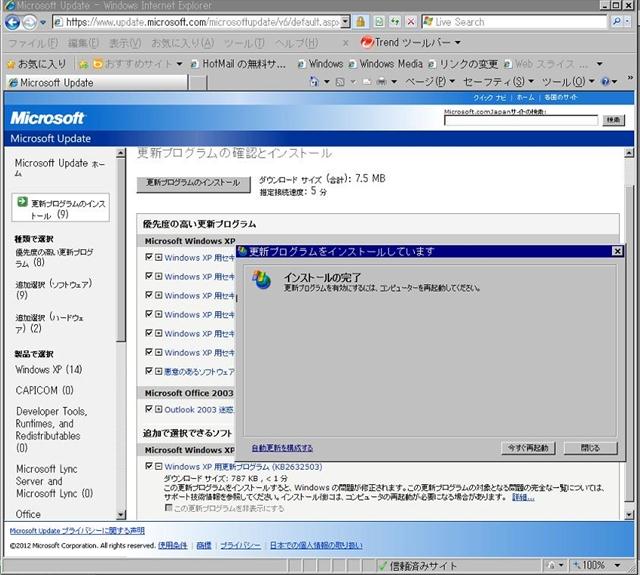Image resolution: width=640 pixels, height=575 pixels.
Task: Click the compatibility view icon
Action: click(x=379, y=22)
